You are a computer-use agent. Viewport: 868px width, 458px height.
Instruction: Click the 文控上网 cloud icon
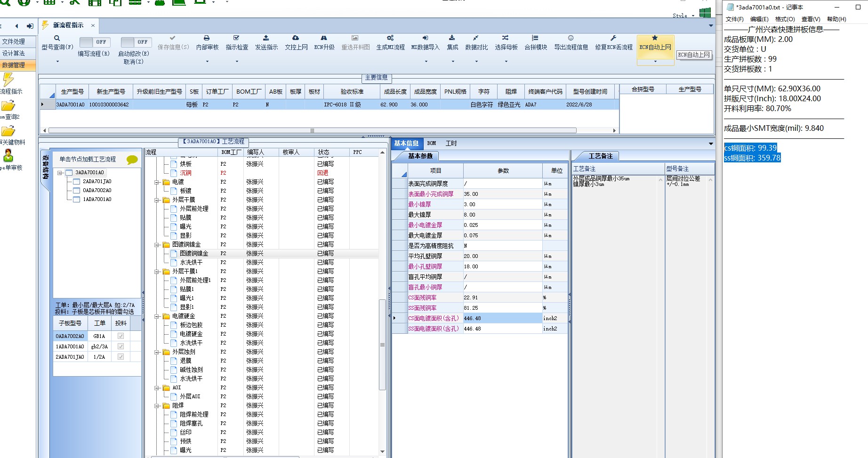coord(296,38)
